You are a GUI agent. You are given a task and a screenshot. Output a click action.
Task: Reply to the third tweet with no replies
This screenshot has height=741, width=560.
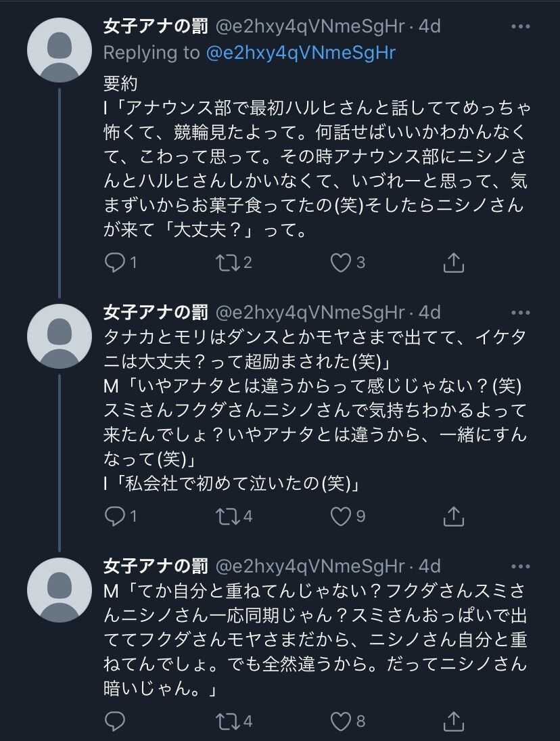point(114,720)
